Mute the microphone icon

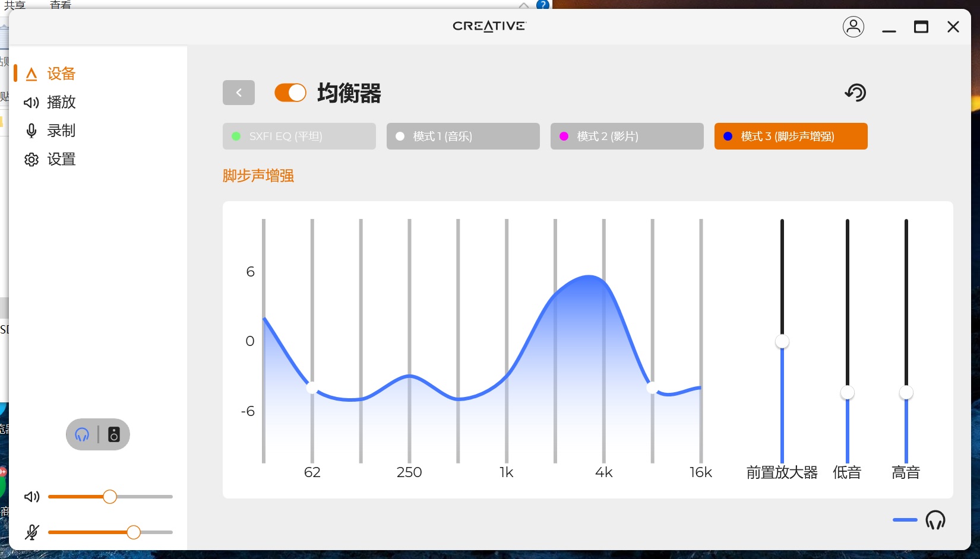coord(31,532)
